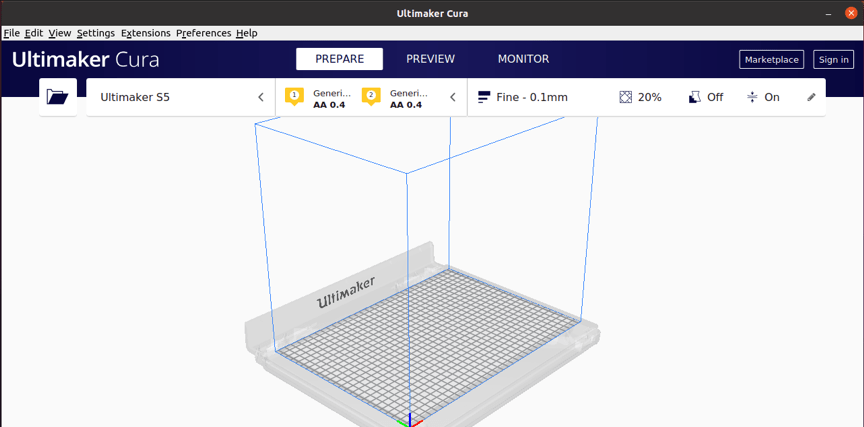Open the Edit menu
864x427 pixels.
[34, 33]
